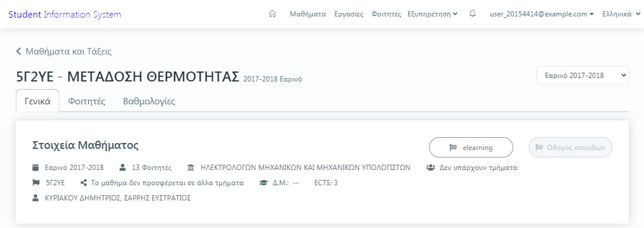The image size is (644, 228).
Task: Go to Μαθήματα in the navbar
Action: [x=308, y=14]
